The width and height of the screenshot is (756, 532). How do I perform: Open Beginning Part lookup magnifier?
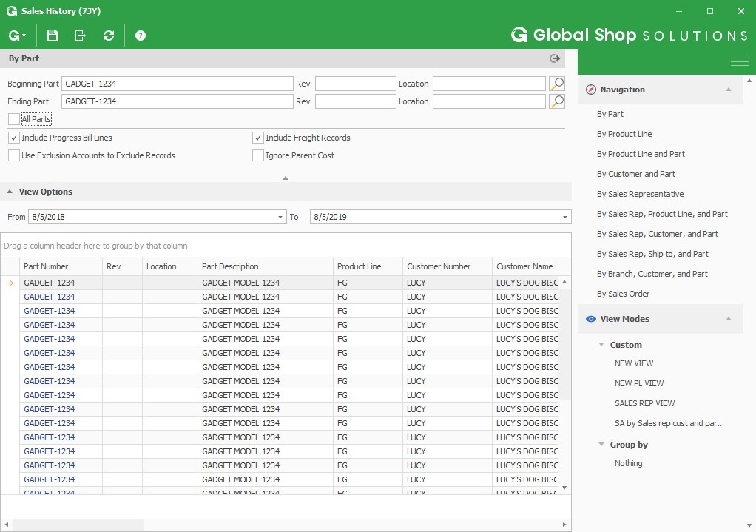coord(557,84)
